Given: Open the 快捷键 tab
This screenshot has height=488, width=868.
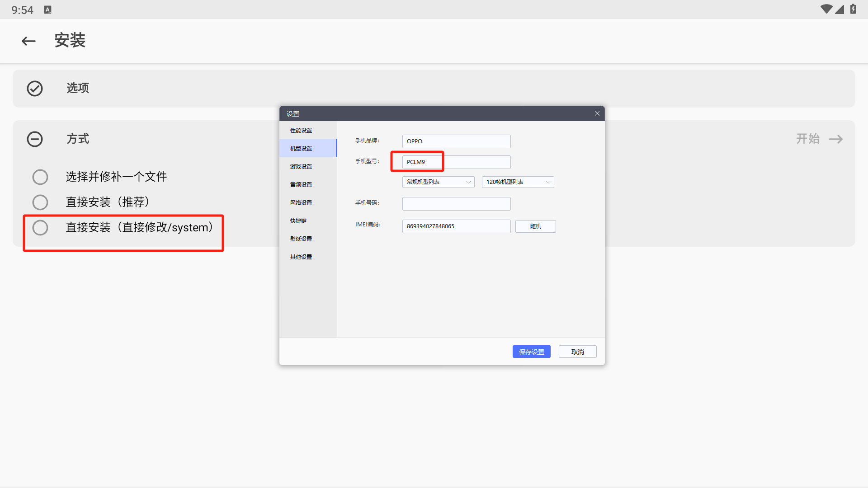Looking at the screenshot, I should tap(308, 221).
